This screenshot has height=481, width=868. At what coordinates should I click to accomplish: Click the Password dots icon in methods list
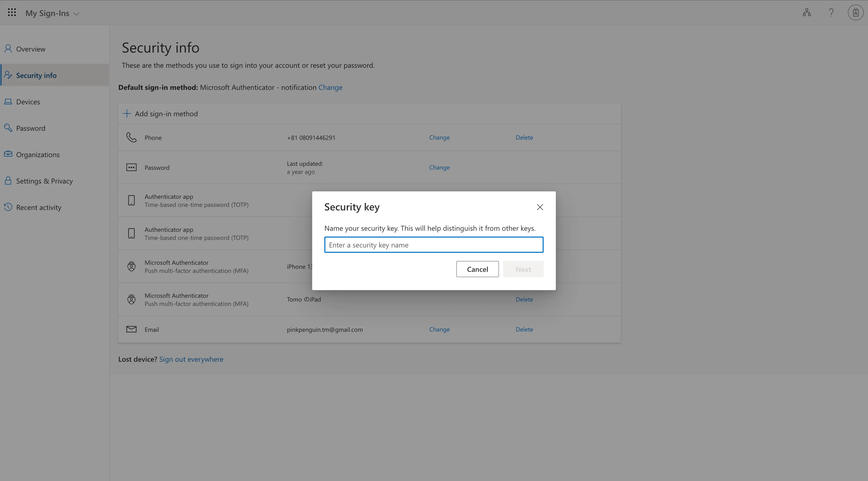tap(131, 168)
